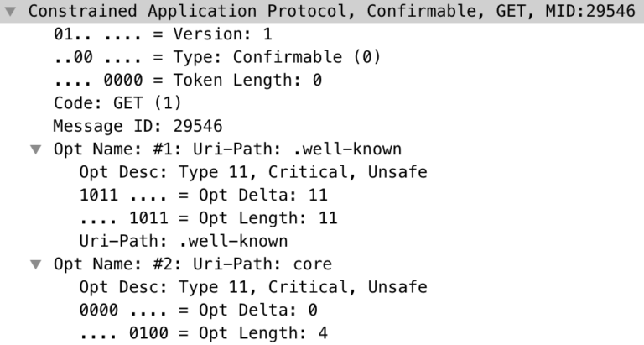Select Opt Desc line under option #1
This screenshot has height=345, width=644.
(252, 172)
